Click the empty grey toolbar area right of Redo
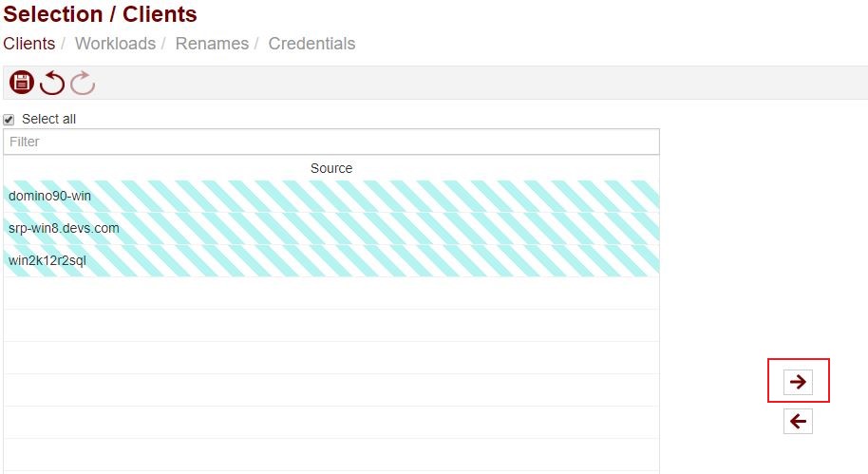 tap(475, 83)
